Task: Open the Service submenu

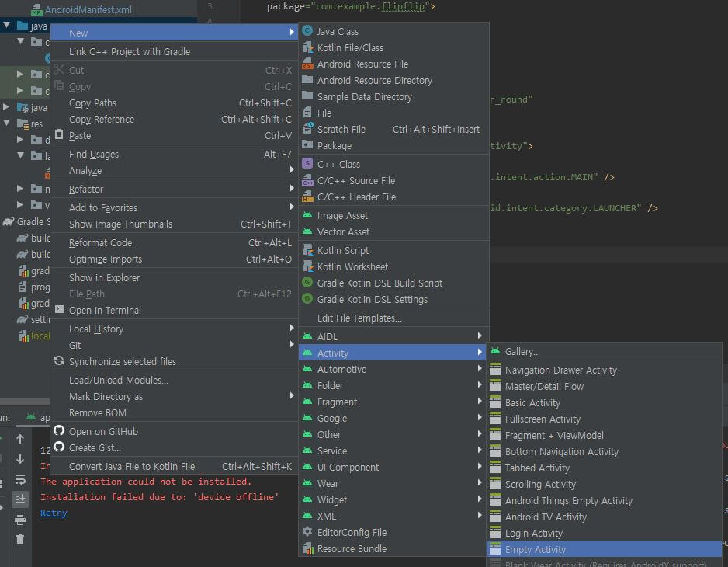Action: click(x=393, y=450)
